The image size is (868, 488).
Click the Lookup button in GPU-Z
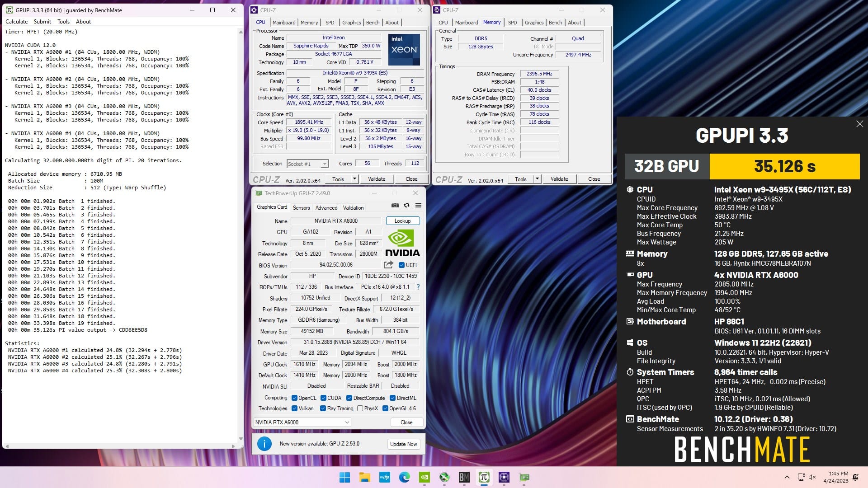tap(403, 221)
